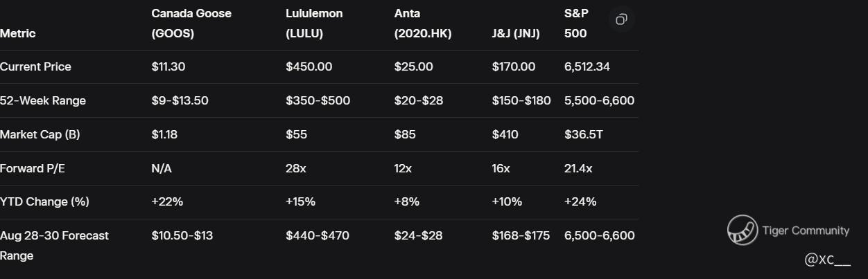
Task: Click the YTD Change (%) row label
Action: pyautogui.click(x=44, y=201)
